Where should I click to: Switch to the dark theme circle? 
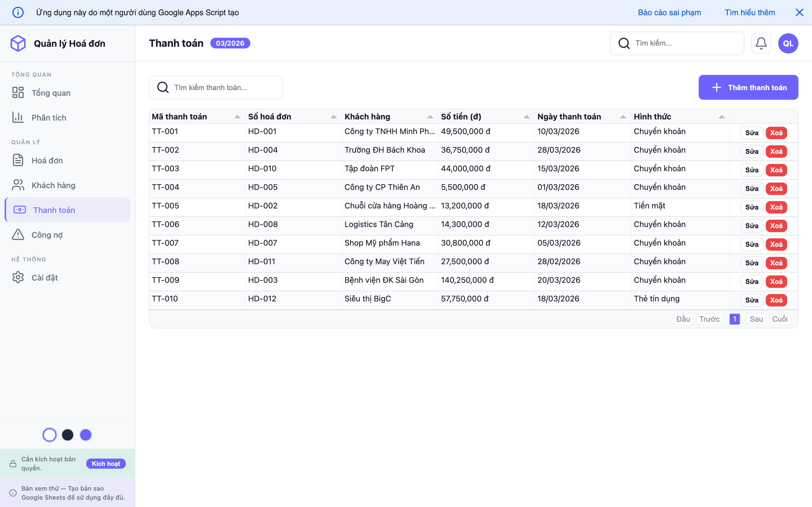[x=68, y=435]
